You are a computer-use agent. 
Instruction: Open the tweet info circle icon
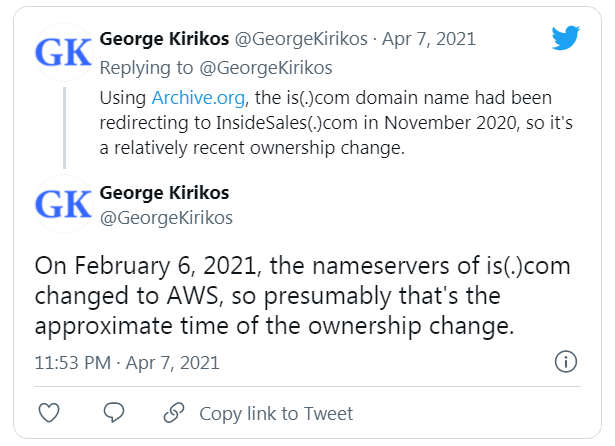[566, 362]
